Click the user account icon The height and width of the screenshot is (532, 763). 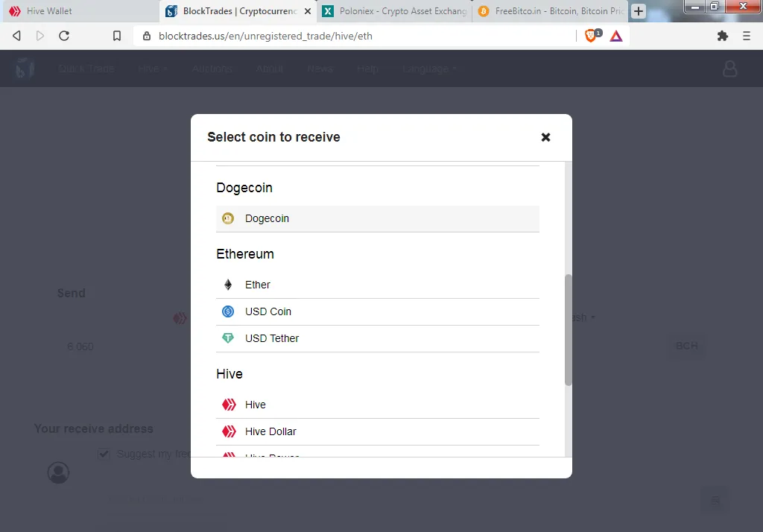coord(729,69)
